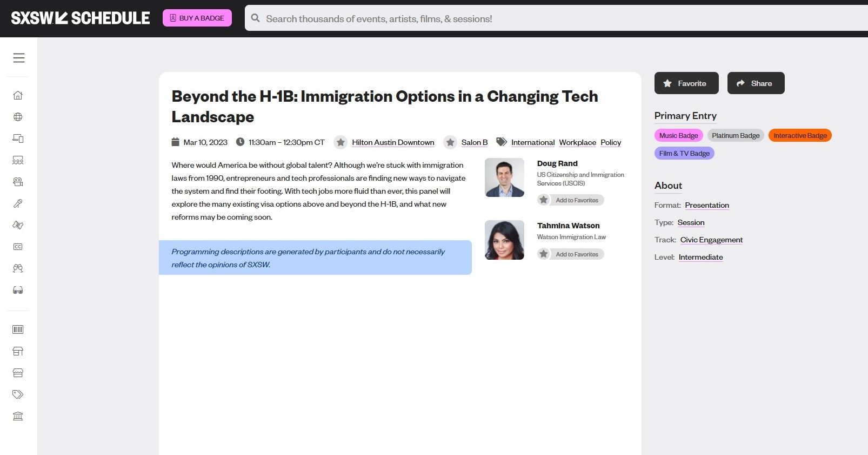The height and width of the screenshot is (455, 868).
Task: Open the Civic Engagement track link
Action: [x=711, y=240]
